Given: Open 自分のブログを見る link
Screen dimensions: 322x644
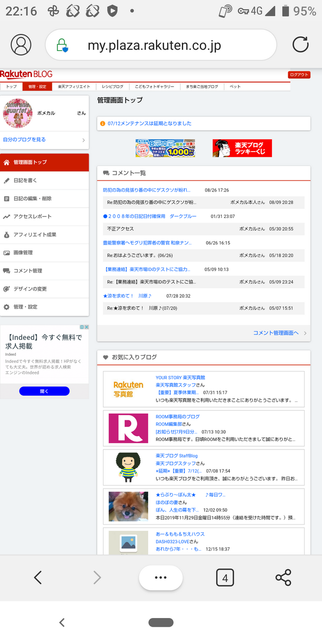Looking at the screenshot, I should pyautogui.click(x=25, y=140).
